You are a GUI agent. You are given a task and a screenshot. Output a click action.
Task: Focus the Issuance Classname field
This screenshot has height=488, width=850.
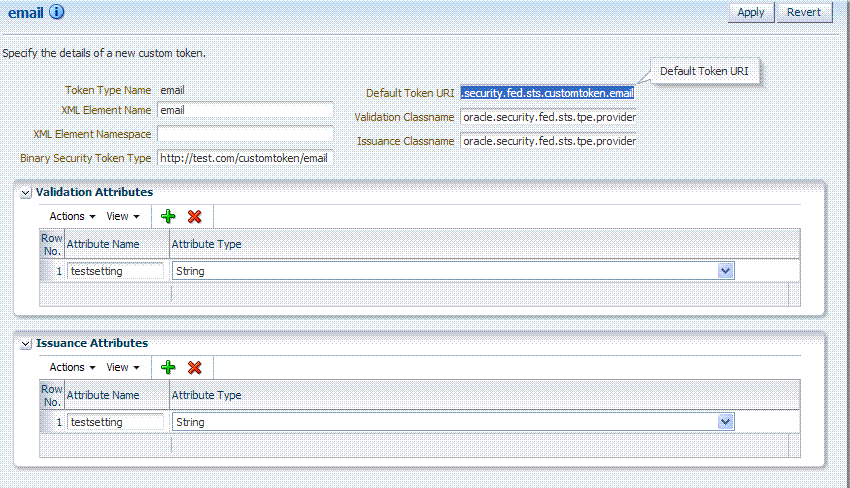[548, 141]
